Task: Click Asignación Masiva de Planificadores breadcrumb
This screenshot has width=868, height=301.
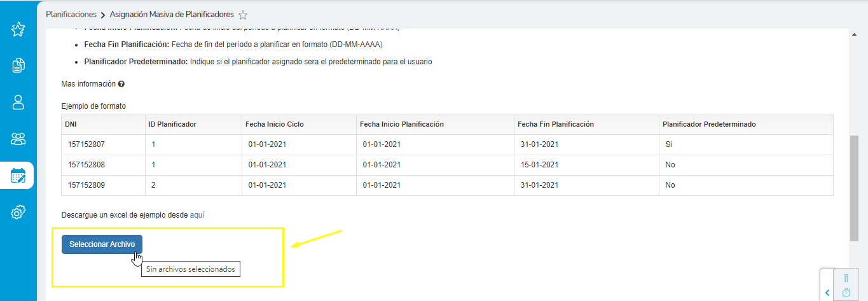Action: click(172, 14)
